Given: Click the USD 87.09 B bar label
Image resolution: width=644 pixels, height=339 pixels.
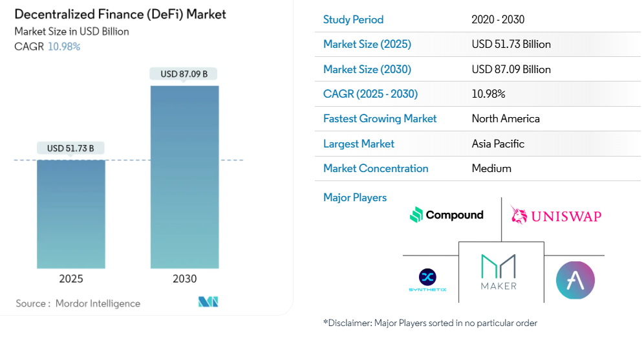Looking at the screenshot, I should click(184, 74).
